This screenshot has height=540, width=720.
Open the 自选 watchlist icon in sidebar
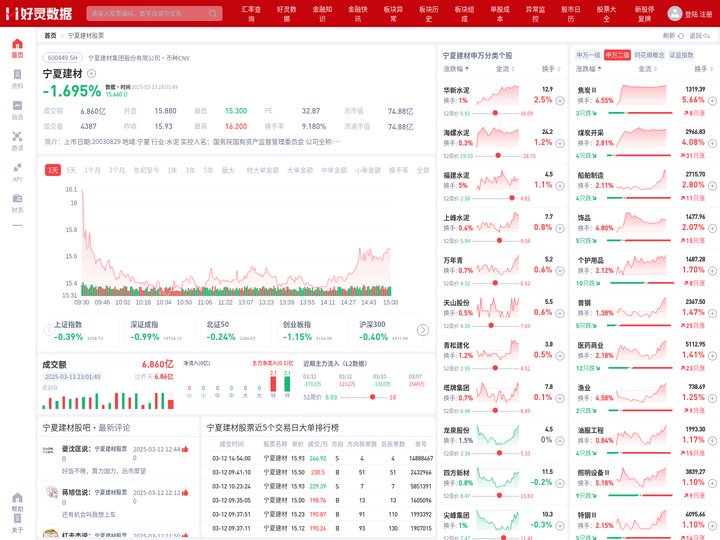(x=17, y=106)
